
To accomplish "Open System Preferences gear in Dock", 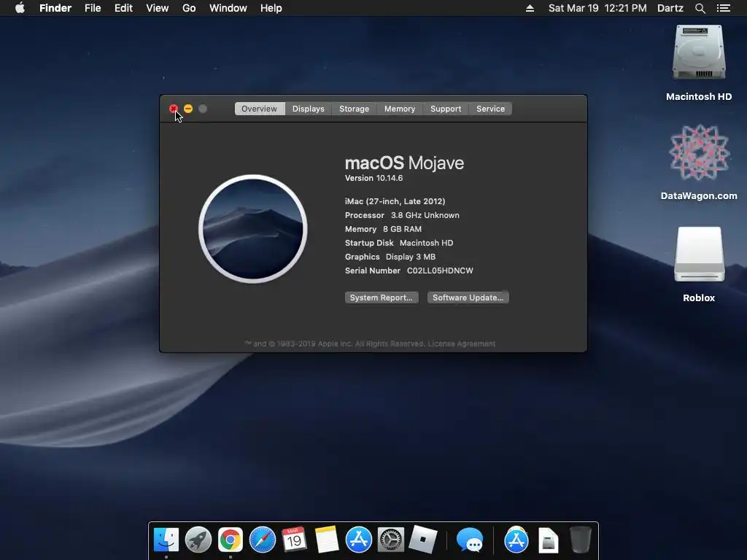I will click(x=391, y=540).
